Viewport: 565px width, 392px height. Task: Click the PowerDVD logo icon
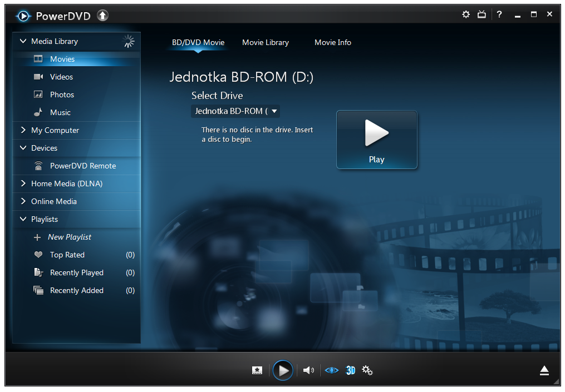pyautogui.click(x=23, y=16)
